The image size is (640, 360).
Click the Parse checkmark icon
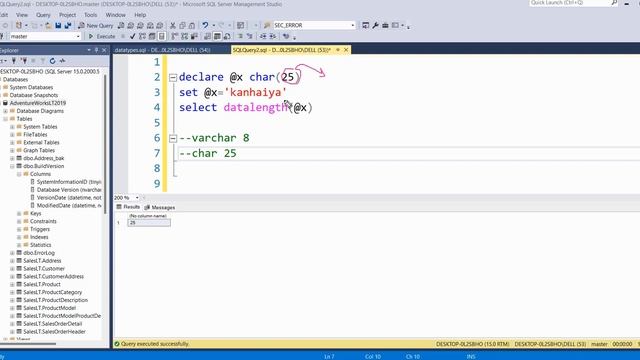132,36
